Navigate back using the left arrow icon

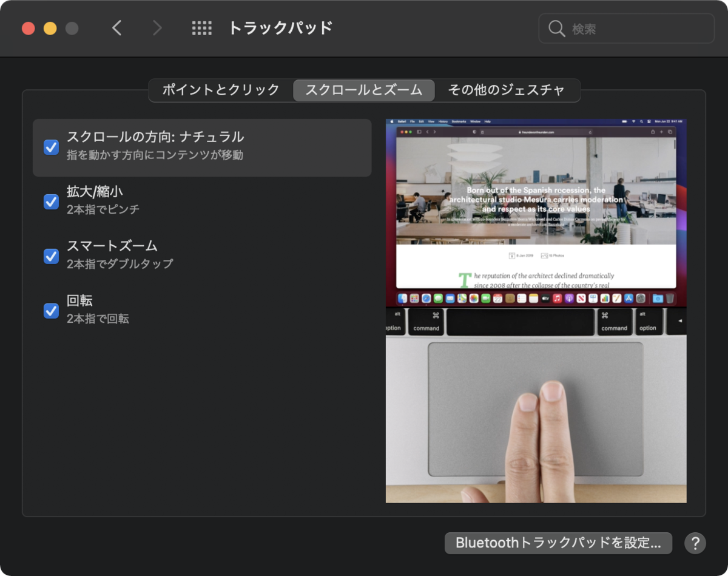point(117,28)
